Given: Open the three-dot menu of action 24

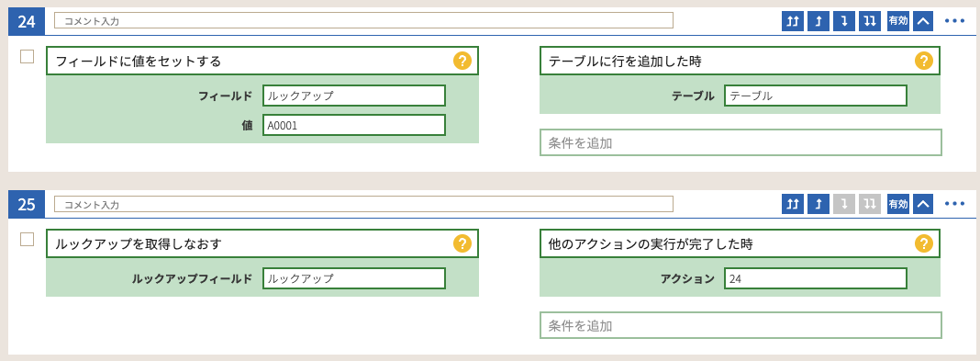Looking at the screenshot, I should pos(955,20).
